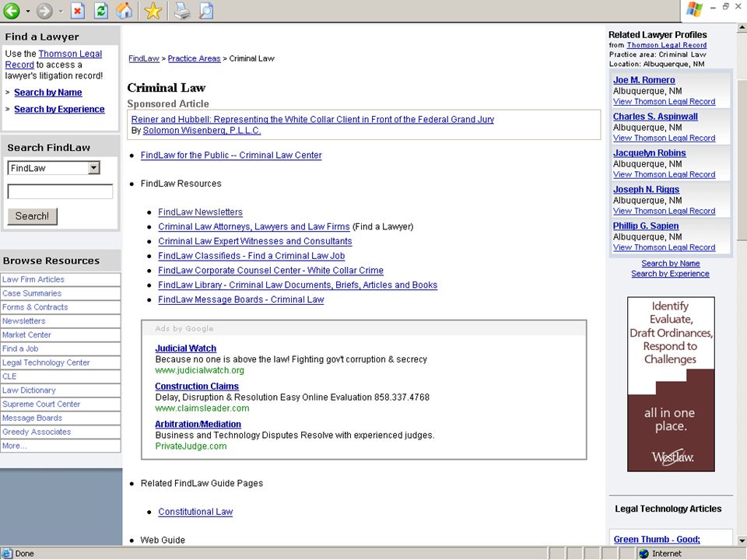
Task: Click the Practice Areas breadcrumb link
Action: [194, 58]
